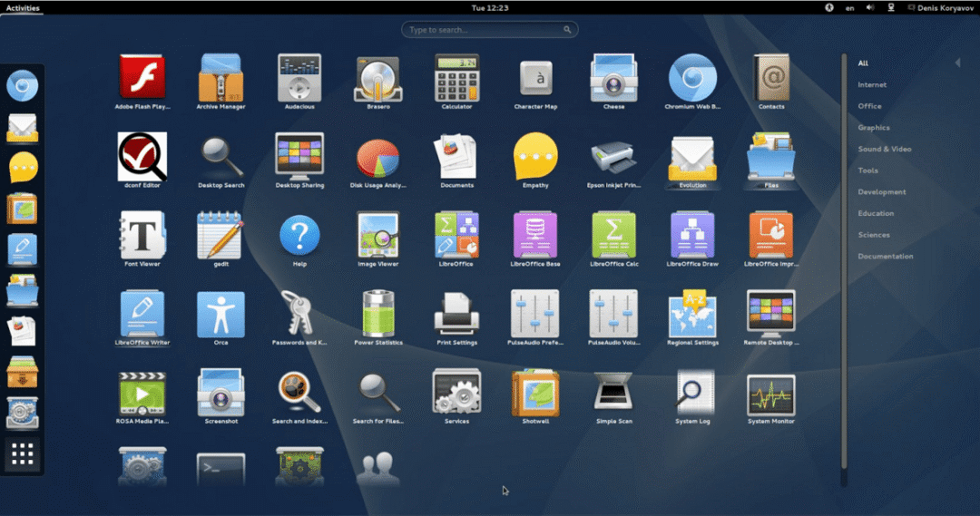Launch Remote Desktop Viewer
The height and width of the screenshot is (516, 980).
(x=771, y=318)
